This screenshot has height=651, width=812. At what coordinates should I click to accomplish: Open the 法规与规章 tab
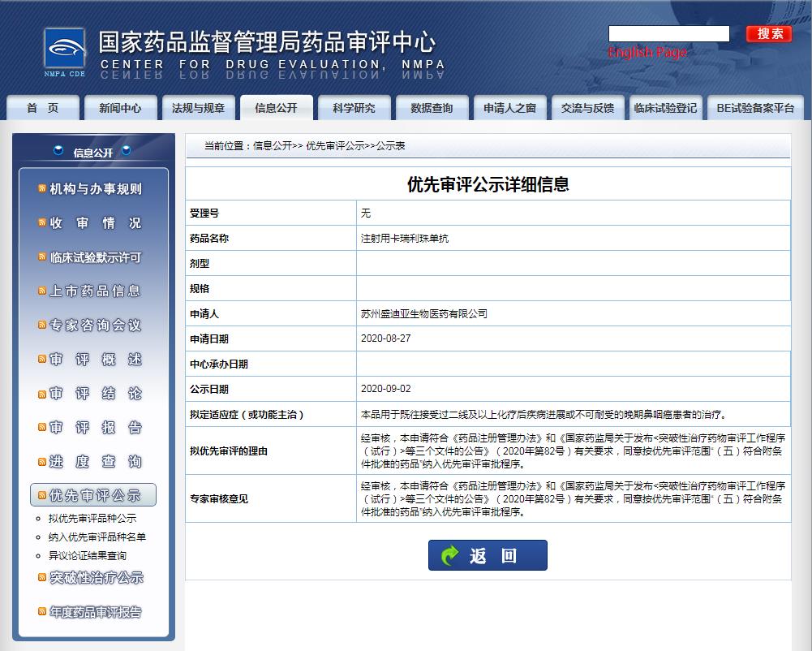click(x=199, y=108)
